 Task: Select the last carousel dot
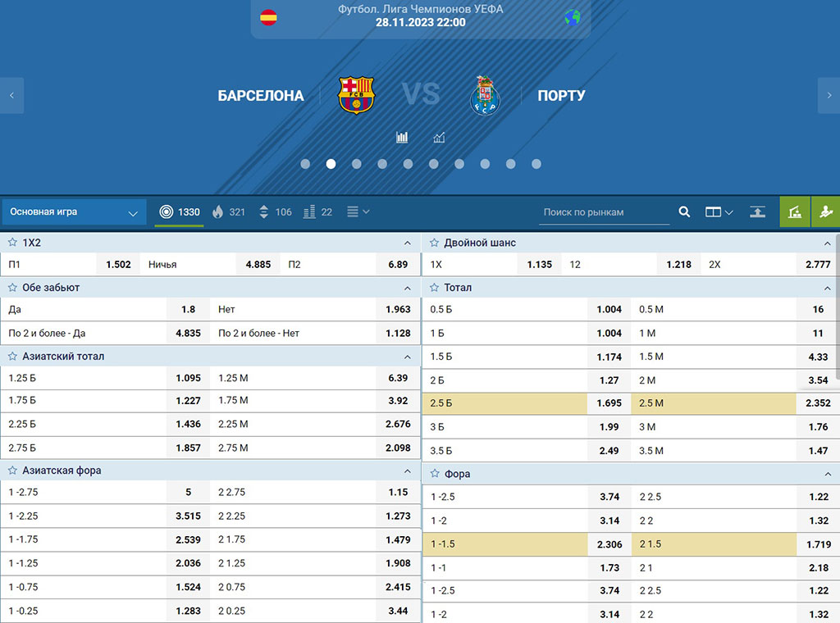click(x=536, y=164)
